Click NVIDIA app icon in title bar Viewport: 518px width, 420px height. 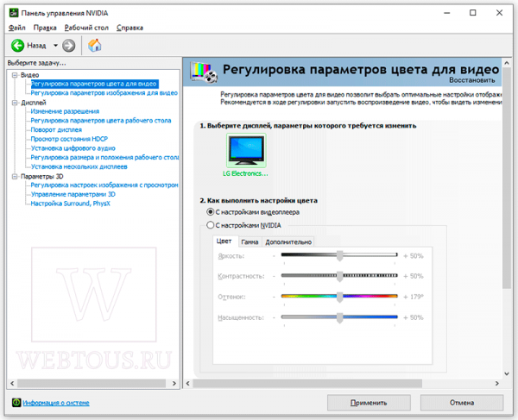tap(14, 13)
